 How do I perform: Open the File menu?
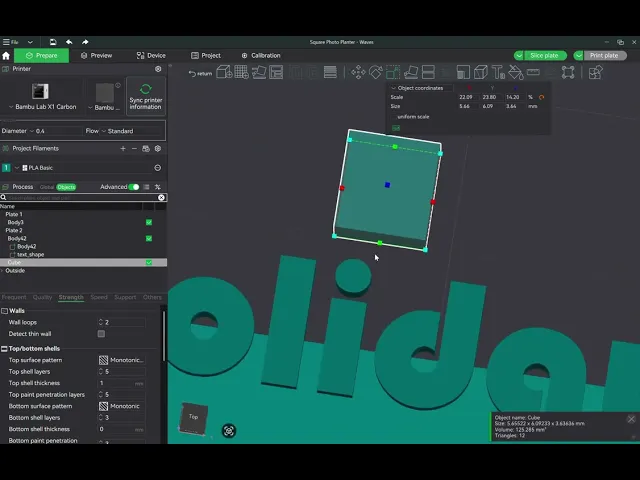point(11,42)
